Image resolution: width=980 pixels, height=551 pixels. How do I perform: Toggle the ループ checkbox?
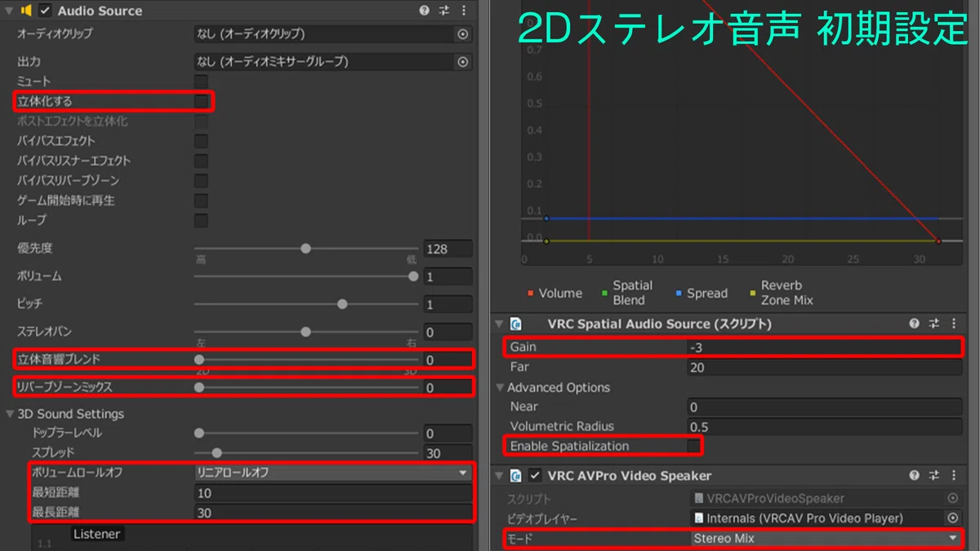click(201, 220)
